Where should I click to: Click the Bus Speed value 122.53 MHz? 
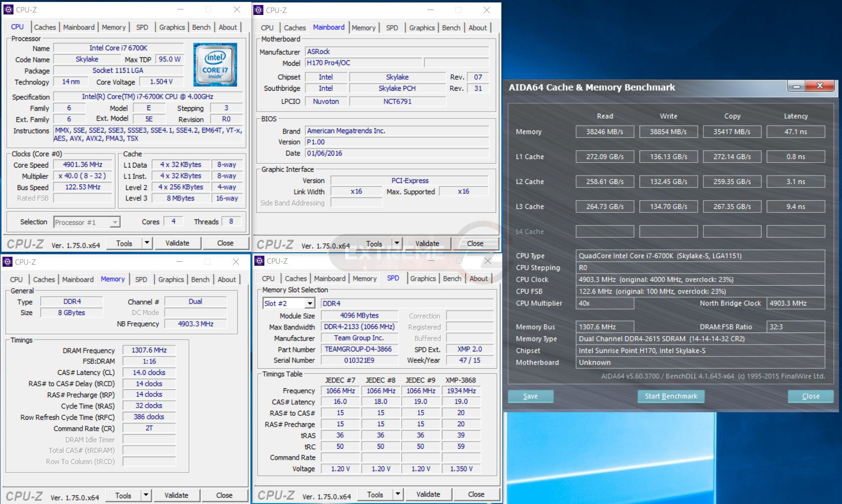pos(83,187)
